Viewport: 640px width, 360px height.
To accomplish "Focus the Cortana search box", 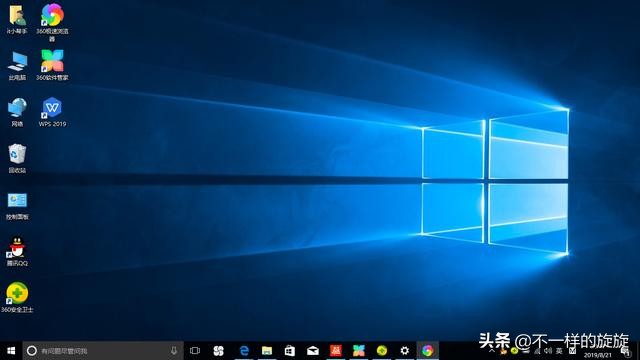I will [103, 351].
